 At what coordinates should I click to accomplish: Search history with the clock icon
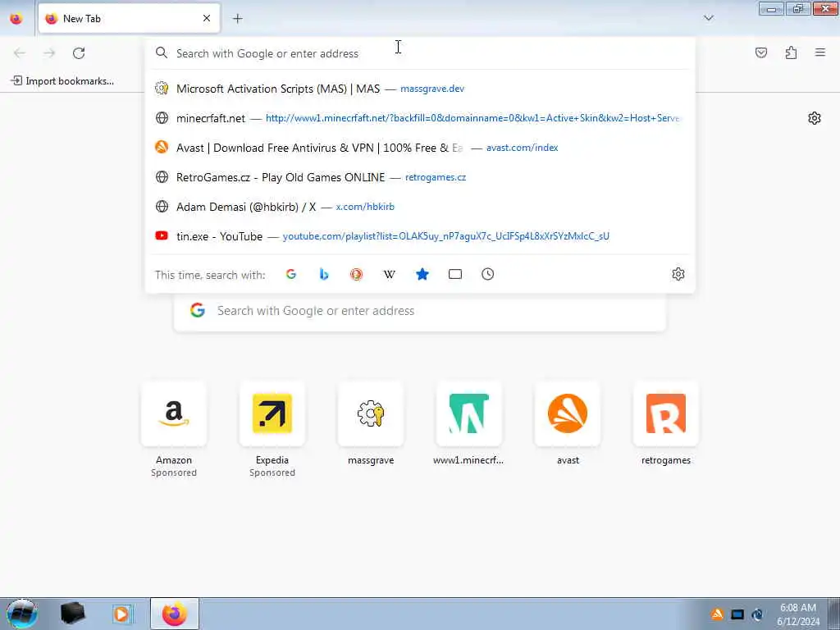click(487, 274)
